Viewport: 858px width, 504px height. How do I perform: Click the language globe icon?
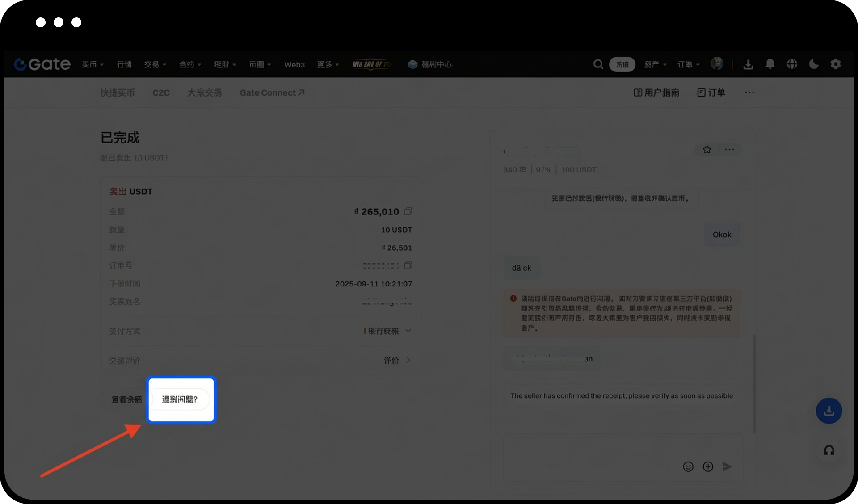[x=792, y=64]
